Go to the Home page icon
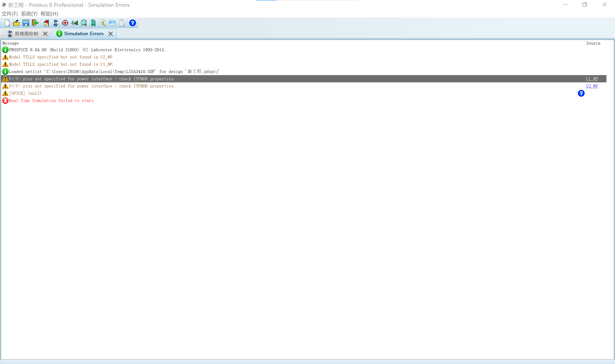 click(46, 23)
